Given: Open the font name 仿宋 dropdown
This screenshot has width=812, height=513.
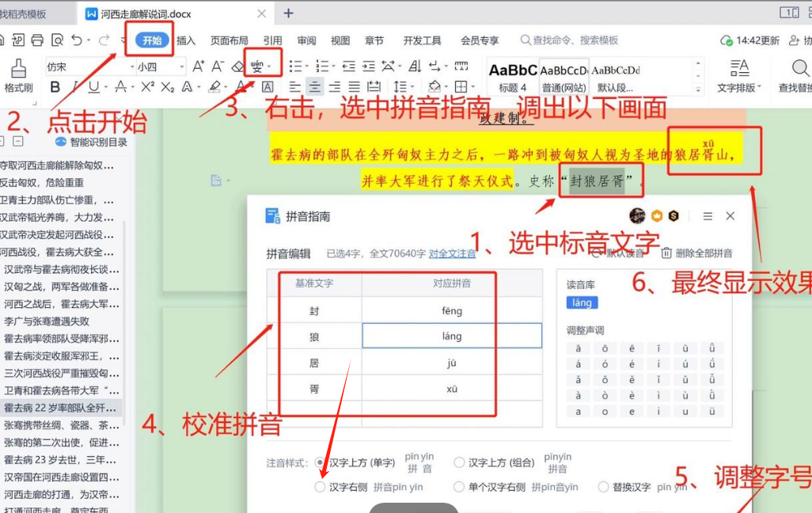Looking at the screenshot, I should pos(133,66).
